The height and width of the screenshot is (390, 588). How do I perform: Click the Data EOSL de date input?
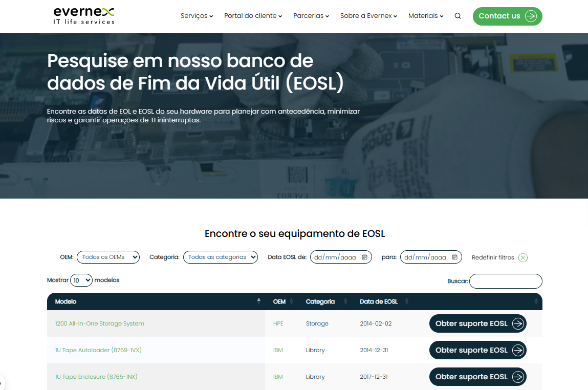coord(341,257)
